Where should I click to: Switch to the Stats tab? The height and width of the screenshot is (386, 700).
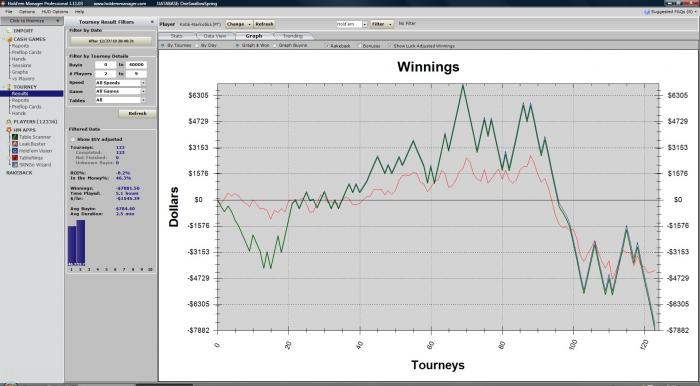point(177,36)
